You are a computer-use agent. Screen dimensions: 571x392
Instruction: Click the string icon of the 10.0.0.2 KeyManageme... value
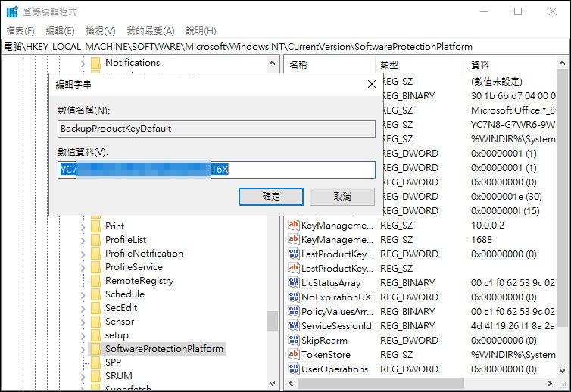[294, 225]
